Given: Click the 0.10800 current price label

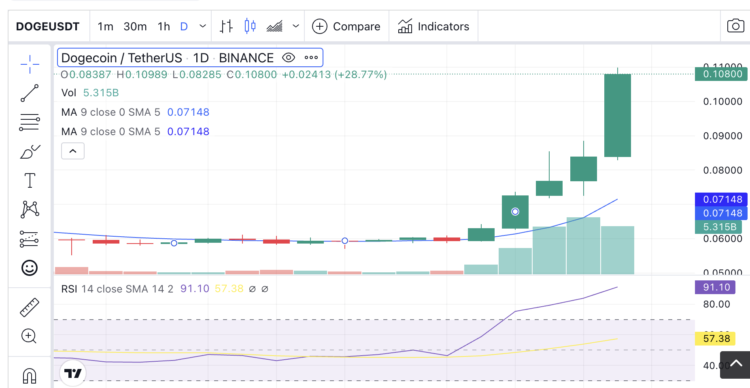Looking at the screenshot, I should [722, 74].
